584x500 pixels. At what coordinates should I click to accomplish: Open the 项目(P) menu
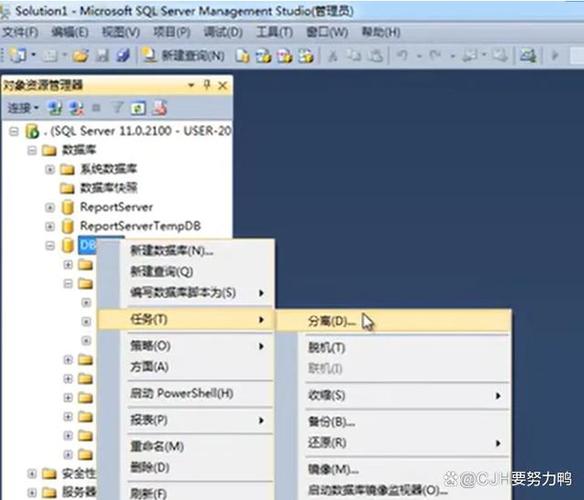pos(172,32)
